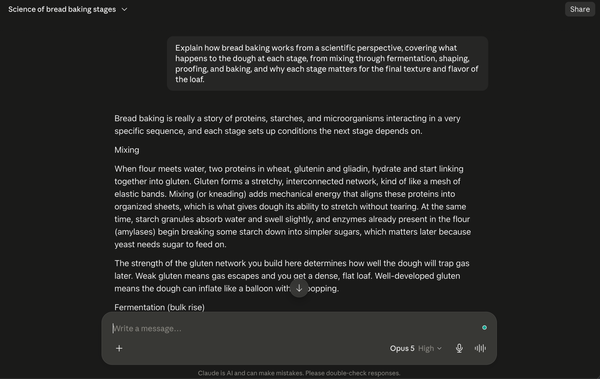This screenshot has height=379, width=600.
Task: Expand the chevron beside the conversation title
Action: point(124,9)
